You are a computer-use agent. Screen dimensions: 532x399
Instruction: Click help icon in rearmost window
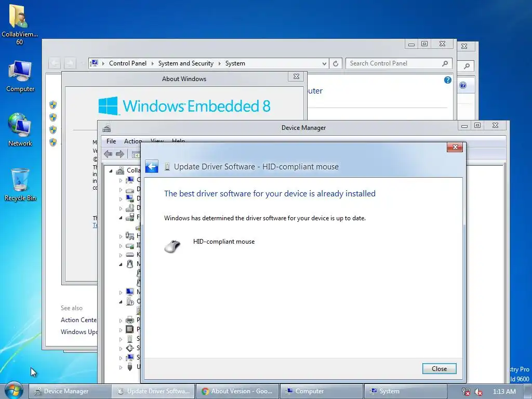pyautogui.click(x=463, y=85)
